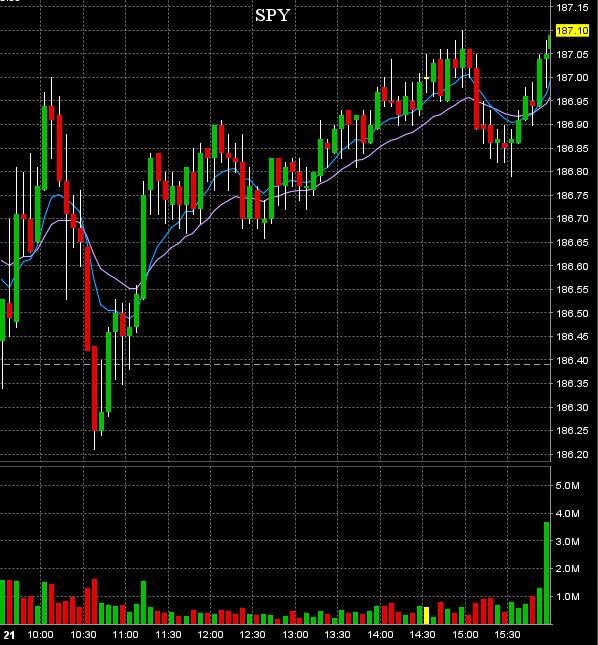The image size is (598, 645).
Task: Click the 10:00 time axis label
Action: pyautogui.click(x=40, y=635)
